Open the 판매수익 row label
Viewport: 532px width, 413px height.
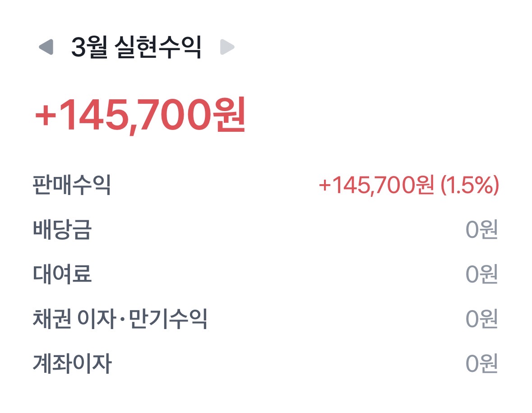72,185
